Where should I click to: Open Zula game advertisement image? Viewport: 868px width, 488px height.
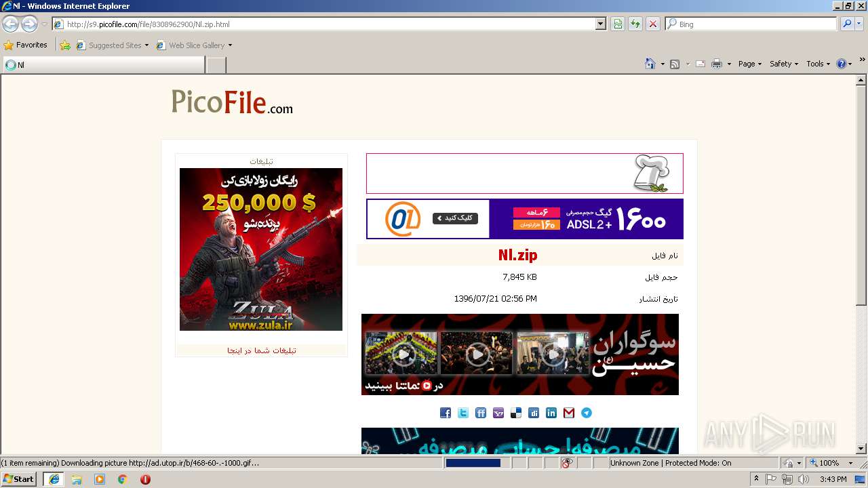click(x=261, y=249)
